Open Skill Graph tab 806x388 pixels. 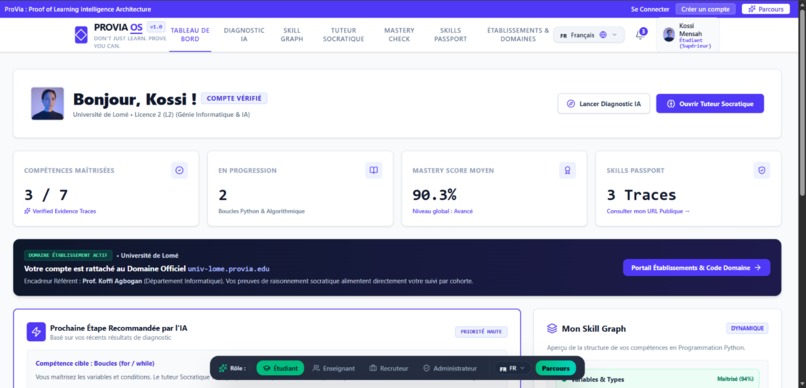click(x=292, y=34)
